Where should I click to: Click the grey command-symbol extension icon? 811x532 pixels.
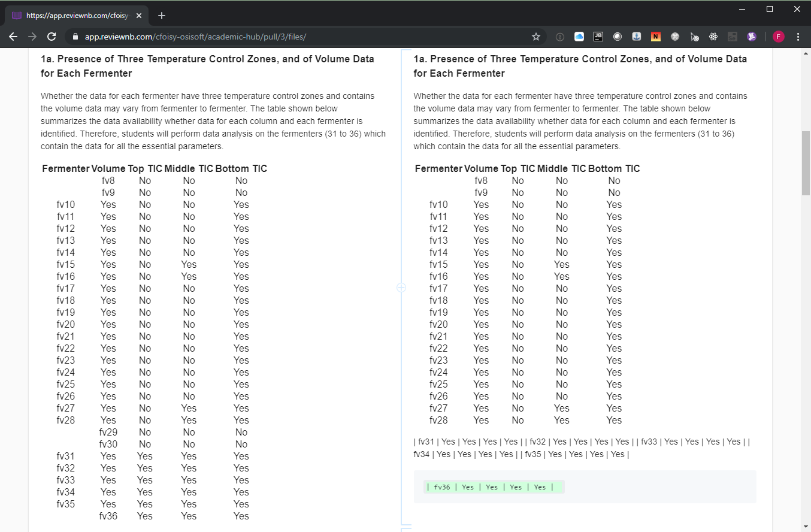click(675, 37)
